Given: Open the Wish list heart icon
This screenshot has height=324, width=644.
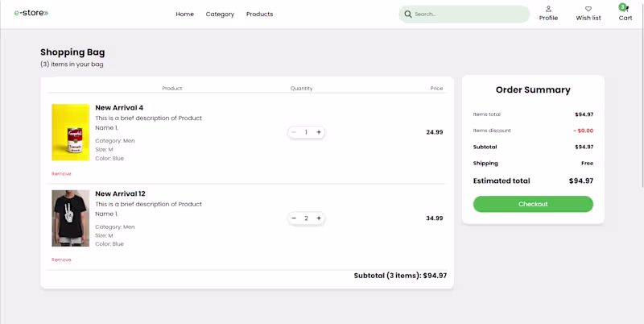Looking at the screenshot, I should 588,9.
